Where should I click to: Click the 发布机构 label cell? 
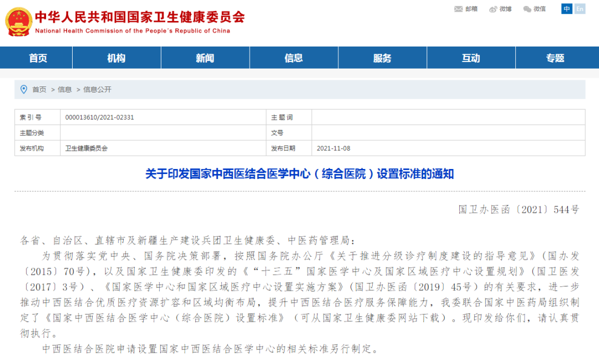[38, 148]
